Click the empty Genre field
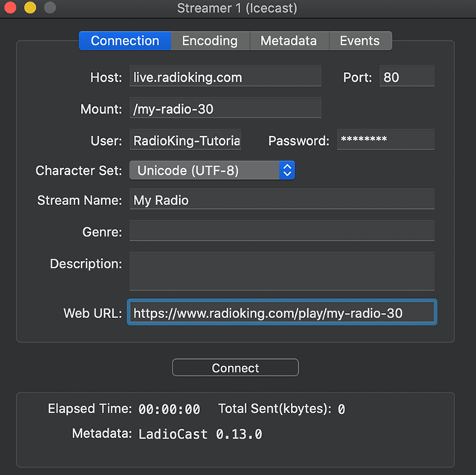Screen dimensions: 476x475 point(281,231)
